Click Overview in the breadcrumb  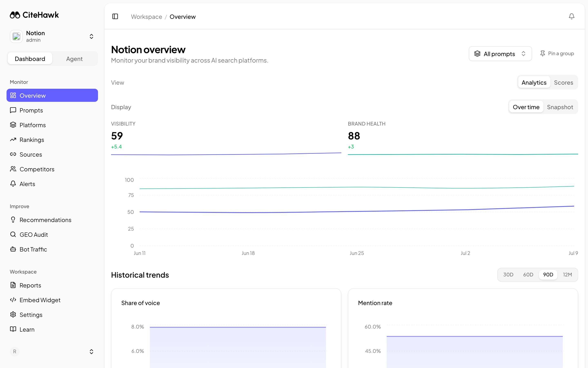tap(183, 17)
